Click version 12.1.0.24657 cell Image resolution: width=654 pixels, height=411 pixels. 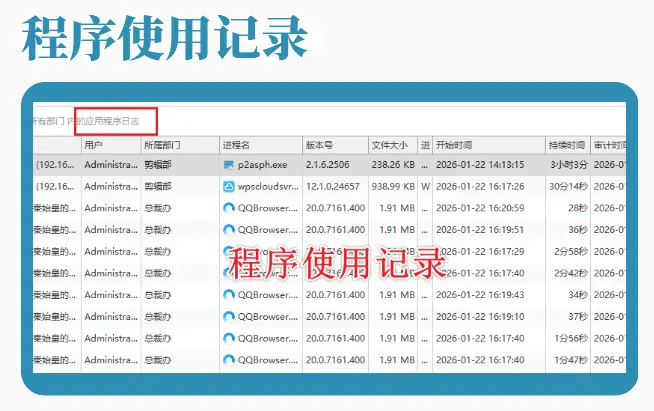332,187
